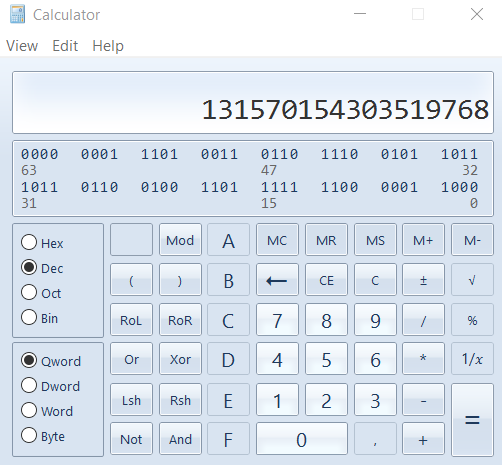
Task: Open the Help menu
Action: 108,46
